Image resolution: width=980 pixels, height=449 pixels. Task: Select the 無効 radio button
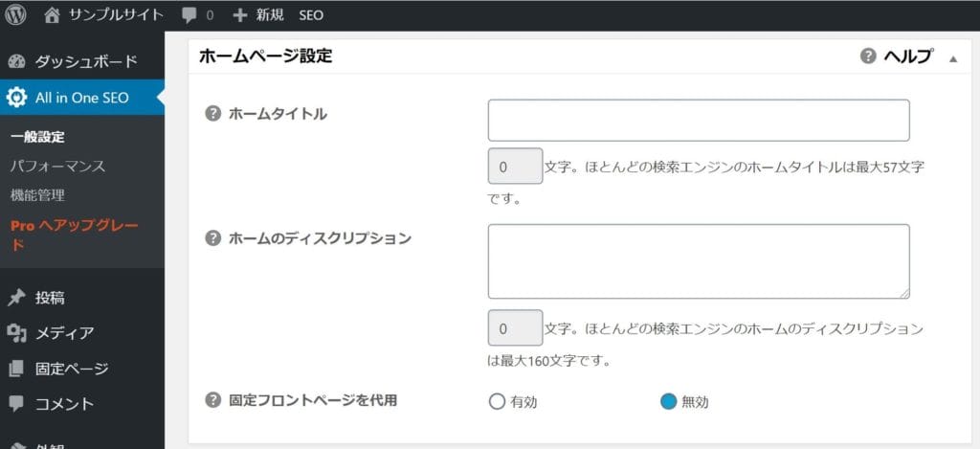point(668,401)
